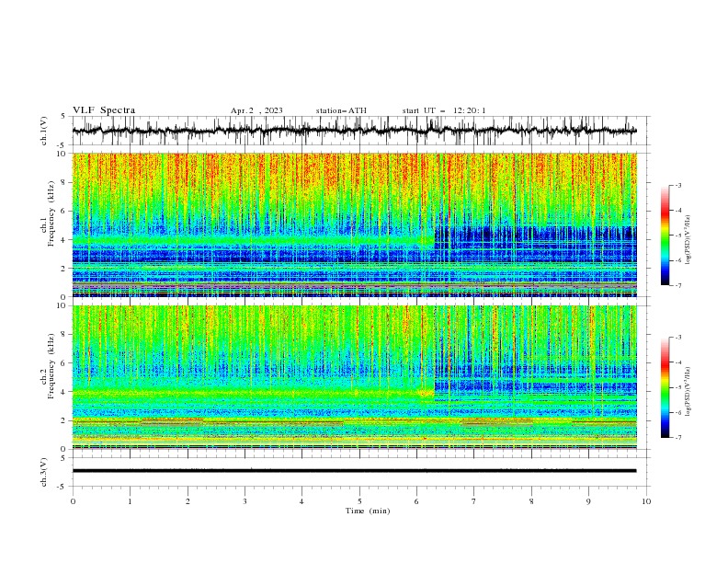Click the "VLF Spectra" title text
This screenshot has height=563, width=728.
point(104,110)
